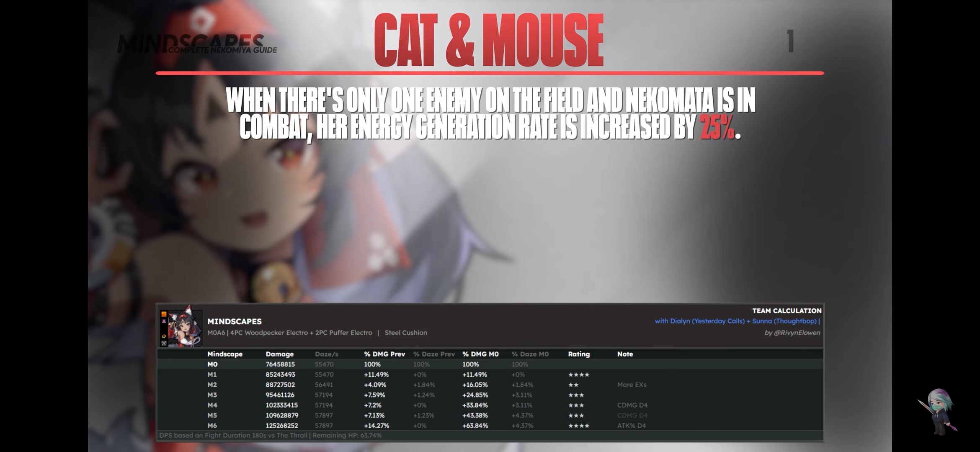
Task: Click the three-star rating in the M5 row
Action: pos(576,416)
